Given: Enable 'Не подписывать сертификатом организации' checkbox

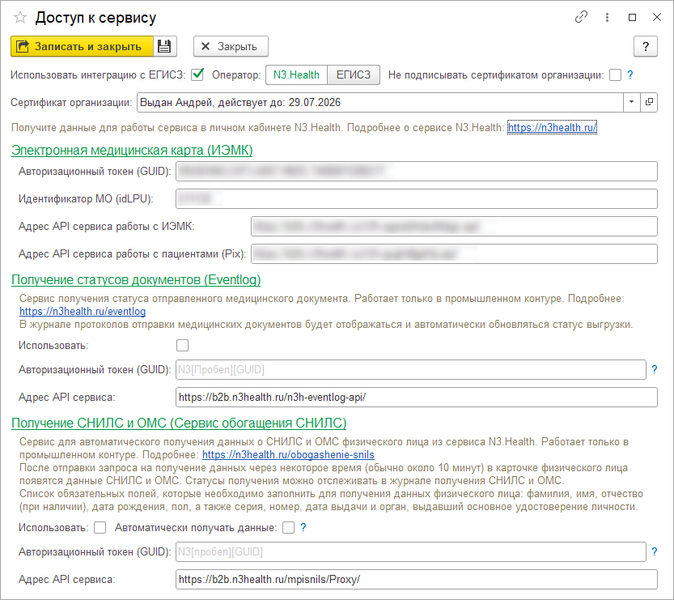Looking at the screenshot, I should click(x=615, y=75).
